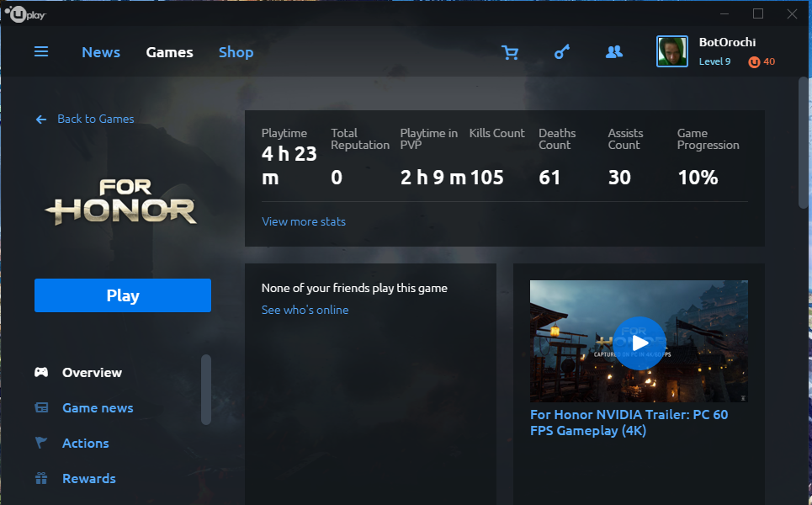The image size is (812, 505).
Task: Click the Uplay logo in title bar
Action: (x=25, y=14)
